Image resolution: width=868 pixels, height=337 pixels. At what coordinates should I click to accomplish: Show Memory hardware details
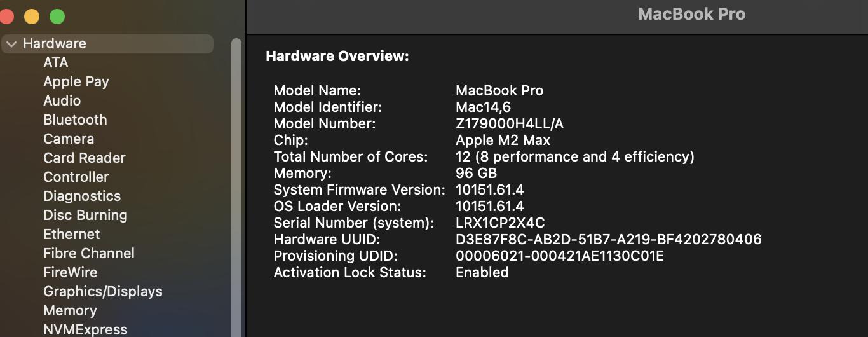pyautogui.click(x=70, y=311)
